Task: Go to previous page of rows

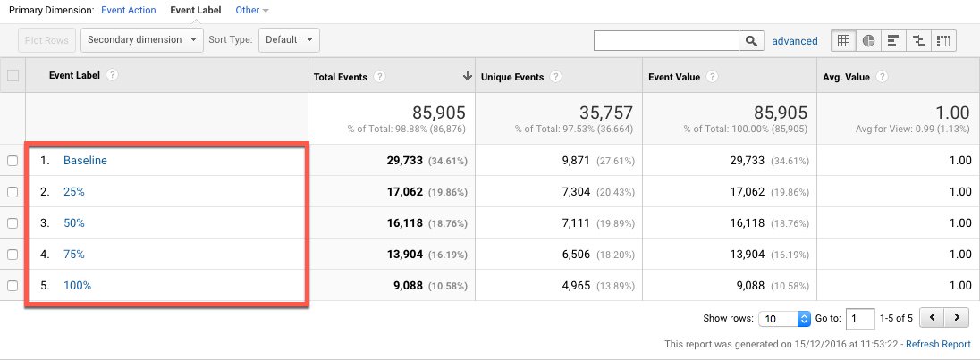Action: tap(932, 318)
